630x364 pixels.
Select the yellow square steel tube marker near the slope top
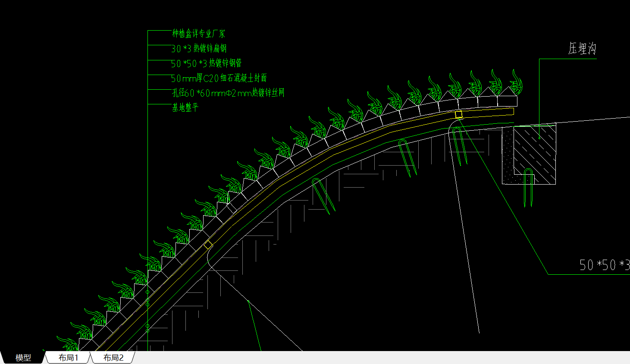coord(459,114)
